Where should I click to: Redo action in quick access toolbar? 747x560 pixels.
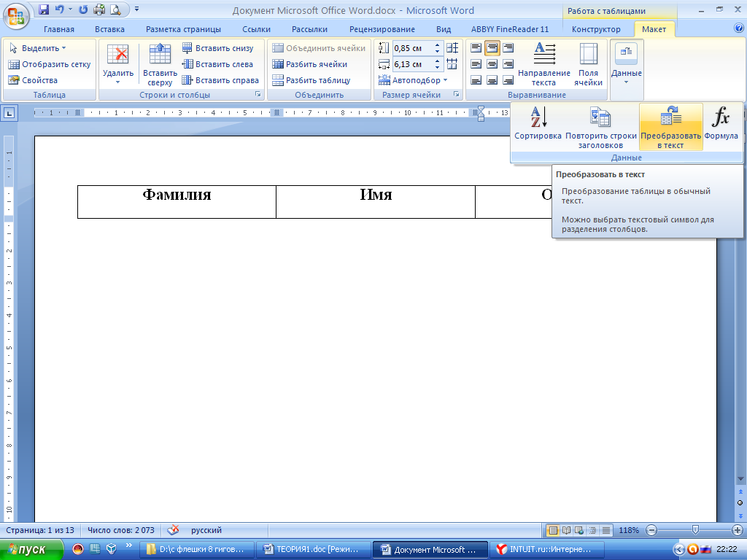click(83, 9)
